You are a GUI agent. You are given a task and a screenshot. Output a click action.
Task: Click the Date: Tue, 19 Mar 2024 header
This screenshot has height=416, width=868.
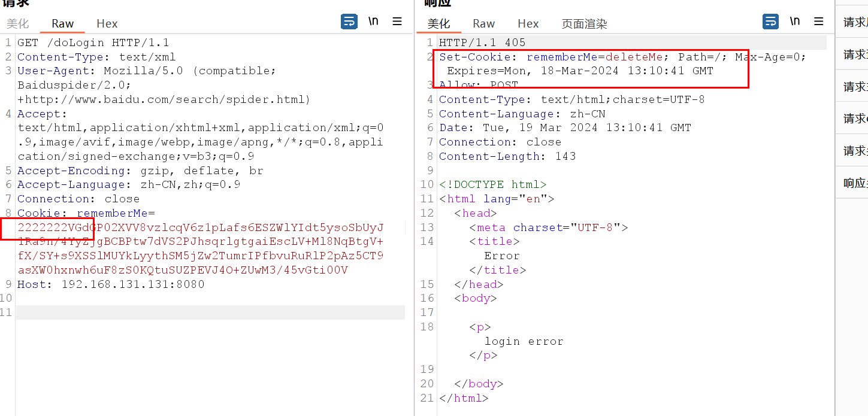[565, 128]
